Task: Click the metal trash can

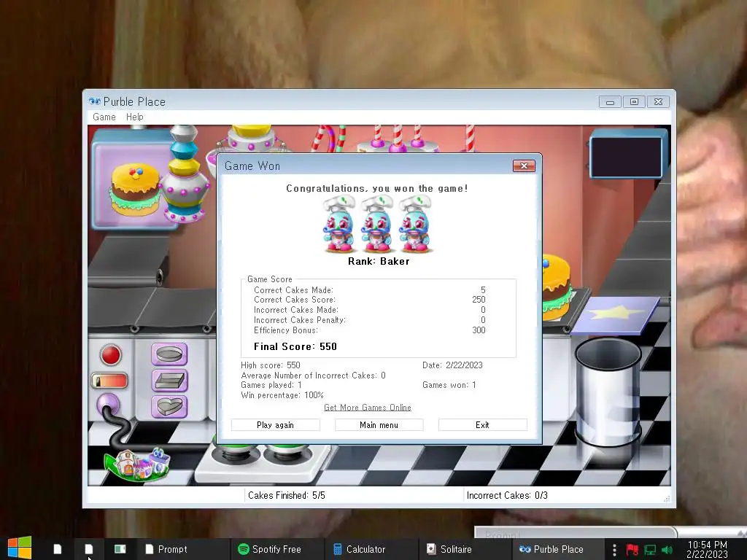Action: pos(608,392)
